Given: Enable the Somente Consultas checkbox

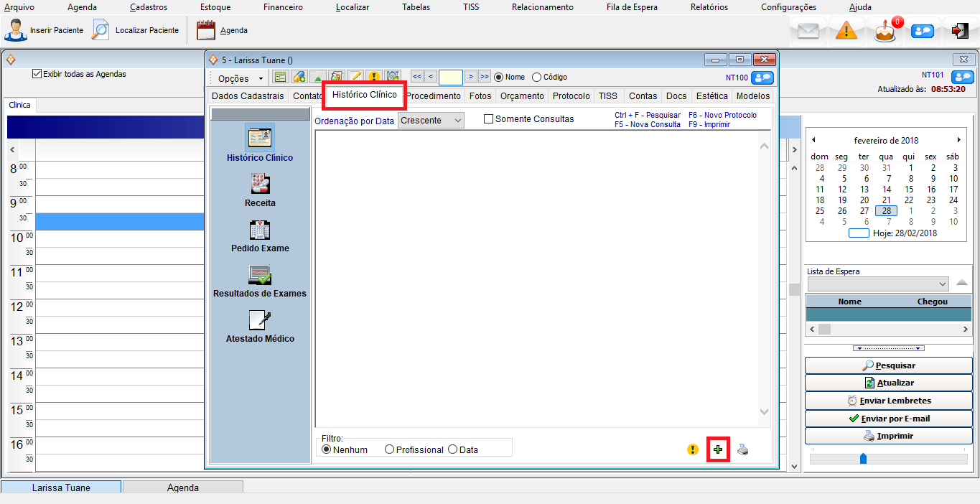Looking at the screenshot, I should tap(489, 119).
